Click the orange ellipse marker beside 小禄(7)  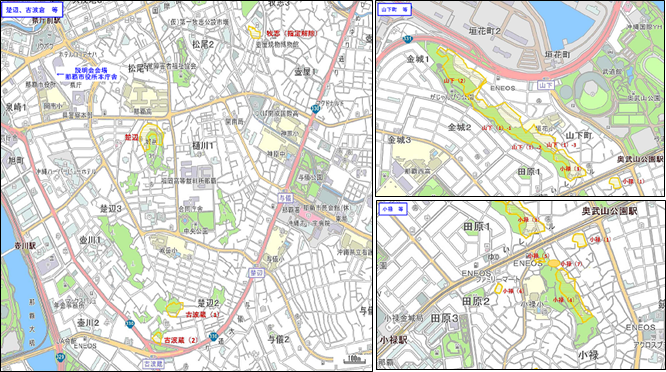tap(553, 264)
